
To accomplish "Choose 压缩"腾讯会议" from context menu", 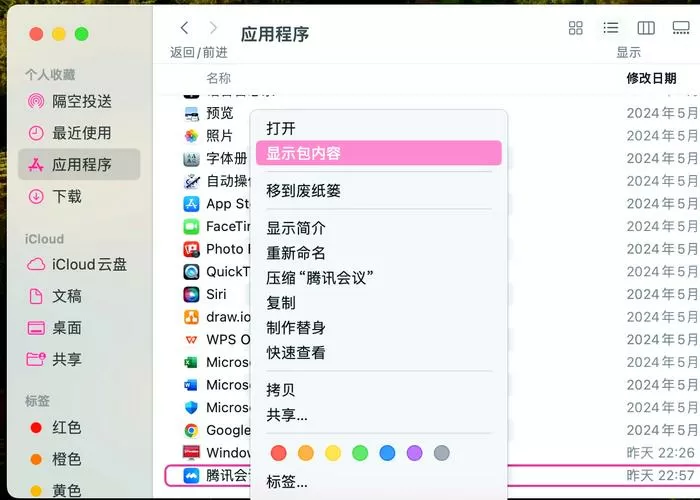I will pos(379,278).
